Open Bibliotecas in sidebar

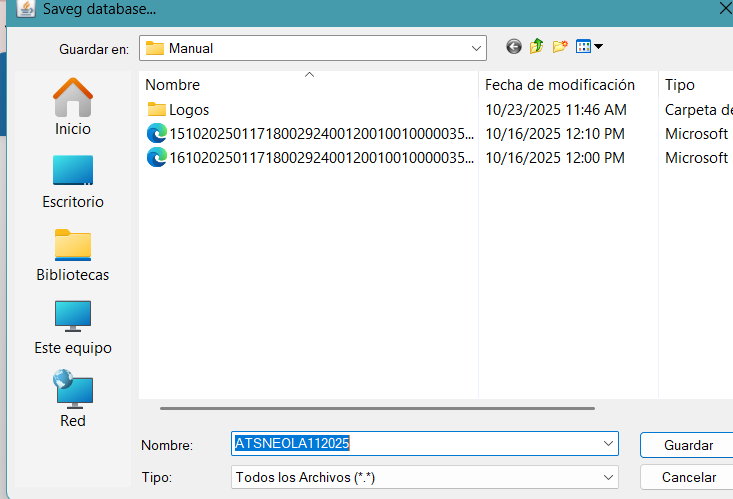73,254
